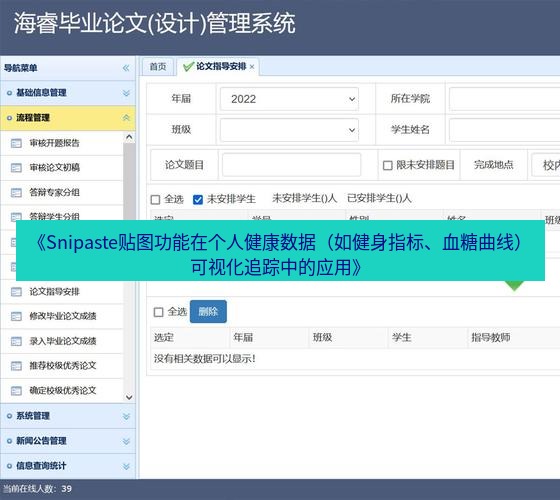Click 没有相关数据可以显示! message
Image resolution: width=560 pixels, height=500 pixels.
205,359
